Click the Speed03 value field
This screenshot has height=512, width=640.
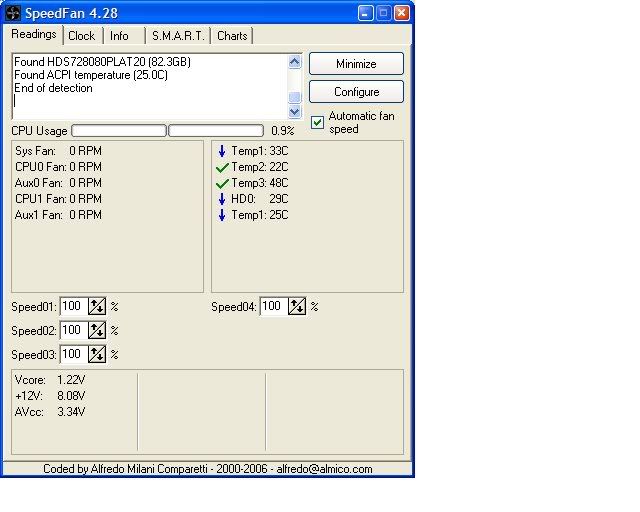click(74, 354)
